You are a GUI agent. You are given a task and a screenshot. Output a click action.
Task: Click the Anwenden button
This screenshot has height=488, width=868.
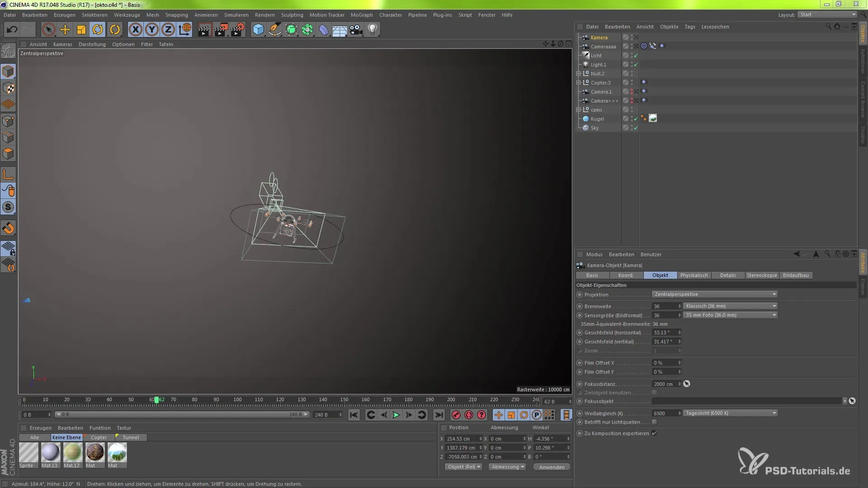pyautogui.click(x=552, y=467)
